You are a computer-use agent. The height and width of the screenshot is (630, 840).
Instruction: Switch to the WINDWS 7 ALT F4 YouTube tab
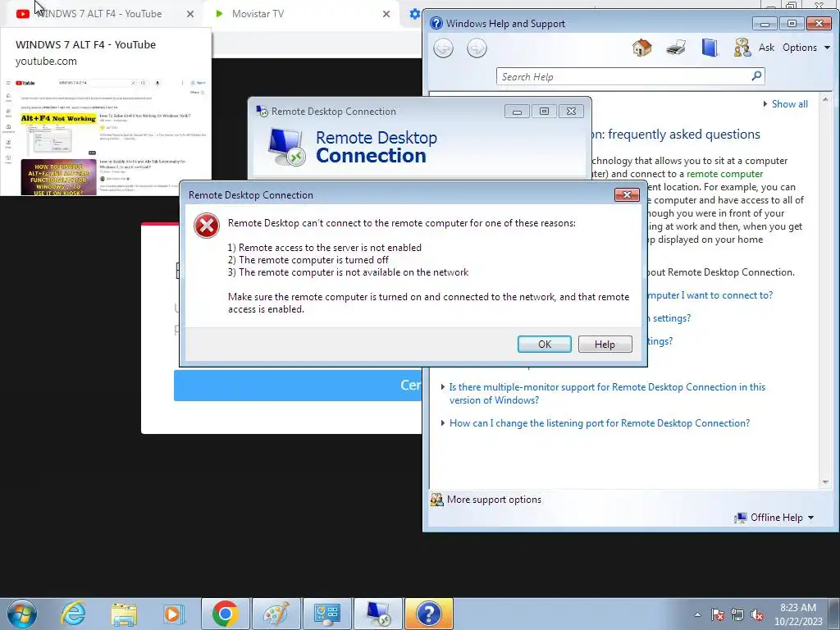point(102,14)
